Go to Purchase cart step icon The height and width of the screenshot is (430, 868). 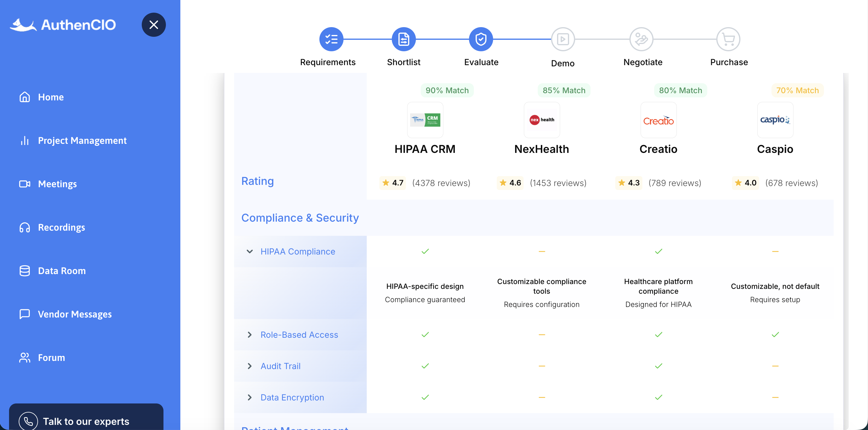[728, 40]
